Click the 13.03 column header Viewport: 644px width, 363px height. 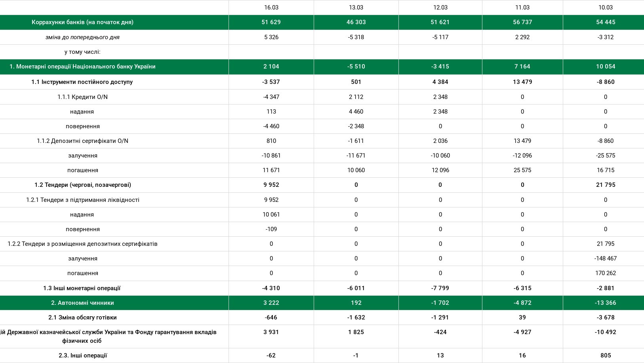point(356,8)
